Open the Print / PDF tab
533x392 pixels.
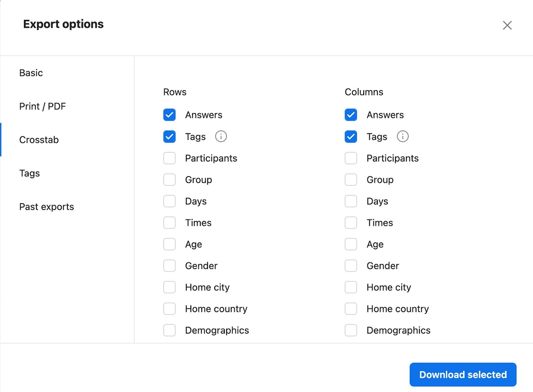(x=42, y=106)
